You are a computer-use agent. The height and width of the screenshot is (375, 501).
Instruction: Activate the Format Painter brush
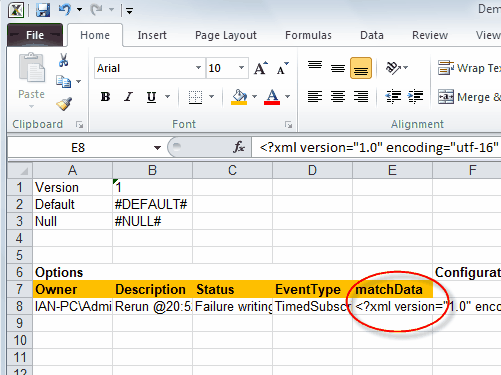point(64,104)
